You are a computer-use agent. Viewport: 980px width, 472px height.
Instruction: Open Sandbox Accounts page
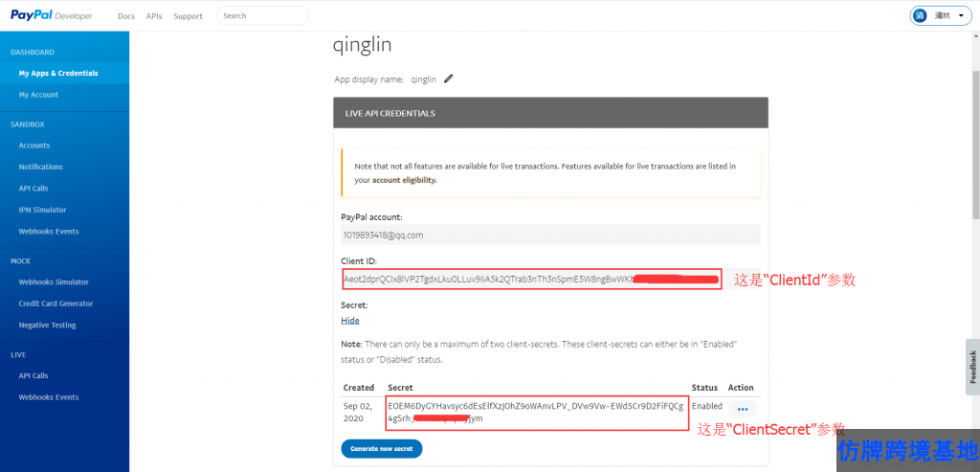[34, 146]
